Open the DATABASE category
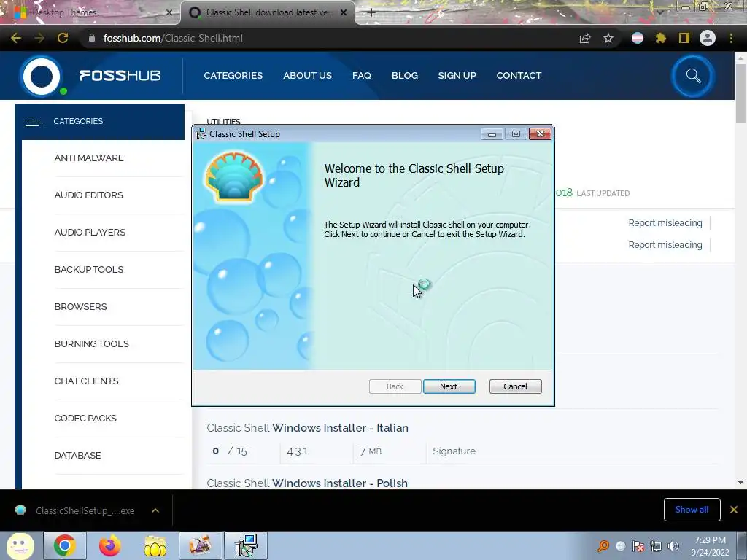 pos(77,455)
